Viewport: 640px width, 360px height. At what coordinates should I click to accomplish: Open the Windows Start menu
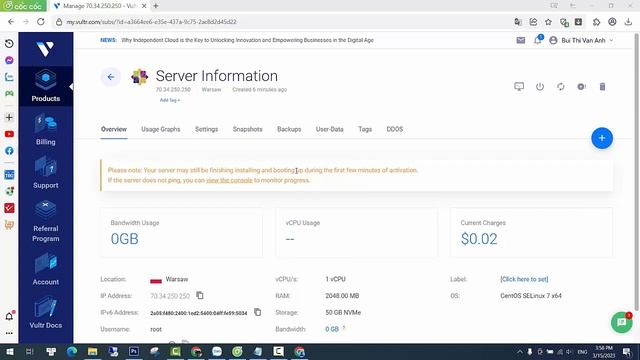(x=9, y=351)
